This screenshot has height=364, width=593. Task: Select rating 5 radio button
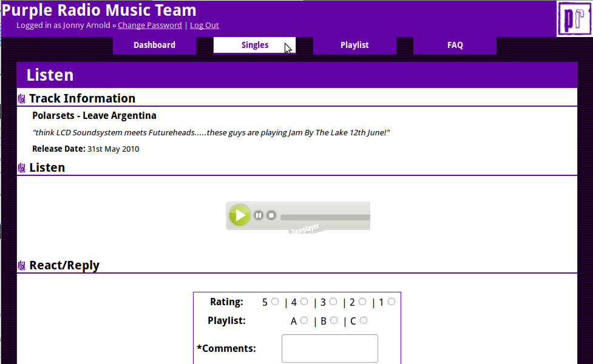(x=275, y=302)
